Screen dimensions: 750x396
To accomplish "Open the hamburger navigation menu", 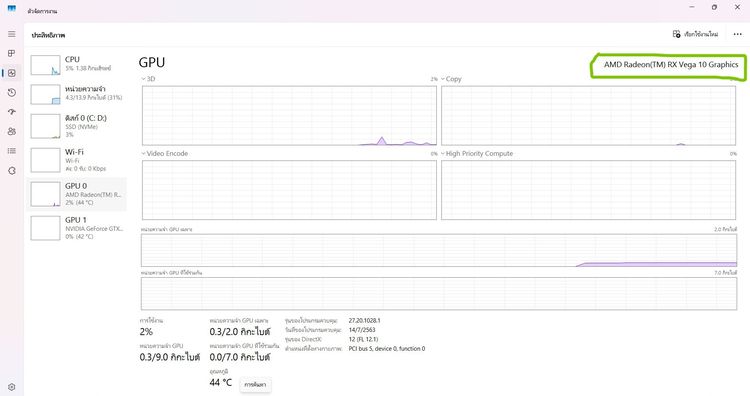I will pos(11,34).
